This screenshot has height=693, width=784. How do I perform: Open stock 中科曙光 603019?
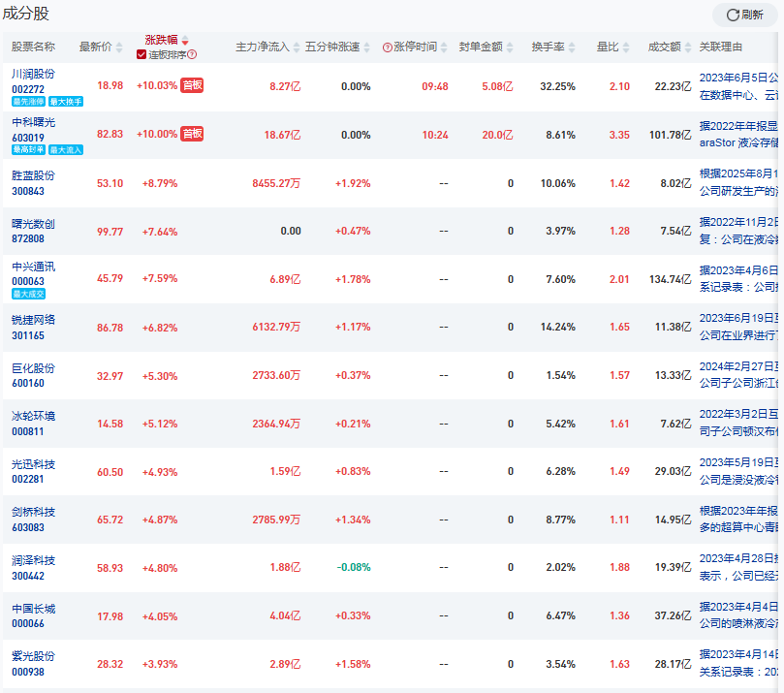pos(33,130)
